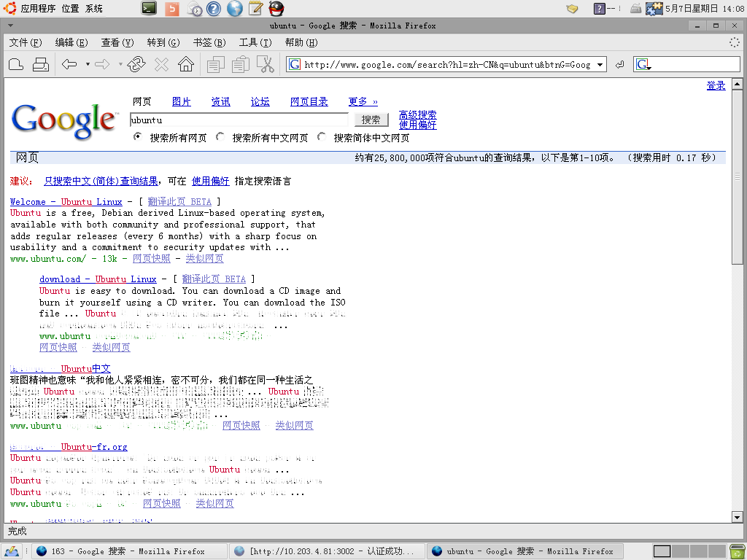Click the network monitor tray icon
The image size is (747, 560).
pyautogui.click(x=654, y=9)
